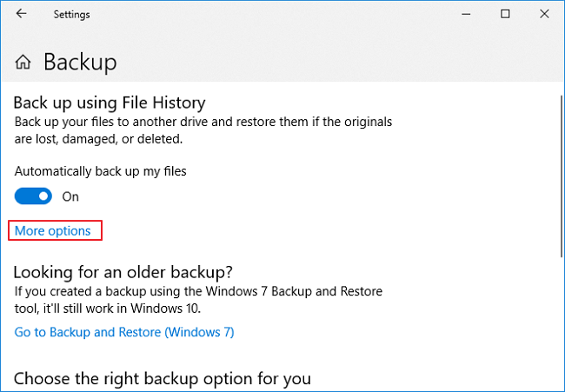Select the 'Back up using File History' heading
Viewport: 565px width, 392px height.
pos(109,101)
